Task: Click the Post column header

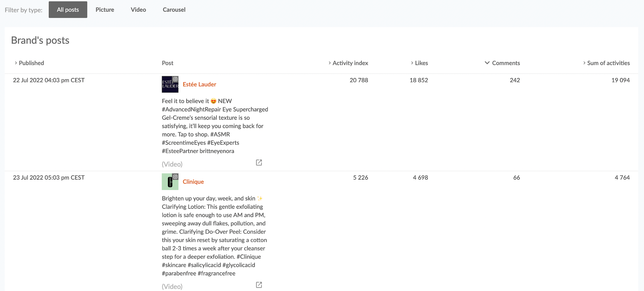Action: [167, 63]
